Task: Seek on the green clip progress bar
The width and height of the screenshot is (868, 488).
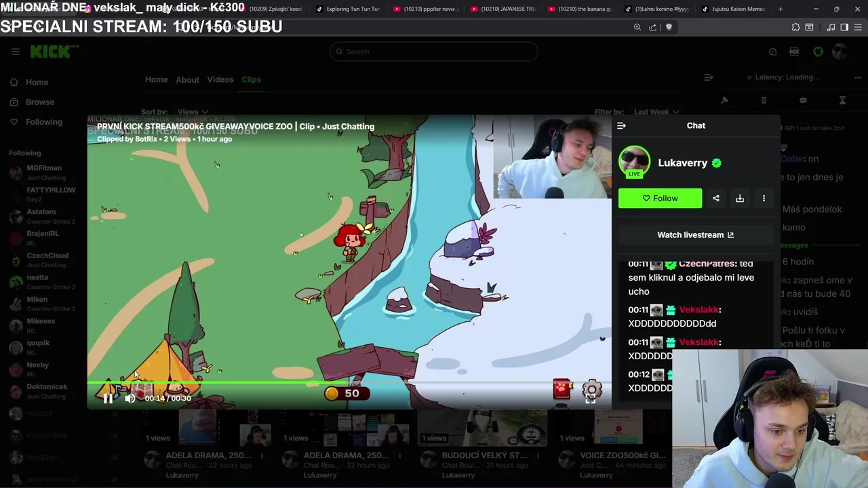Action: point(349,382)
